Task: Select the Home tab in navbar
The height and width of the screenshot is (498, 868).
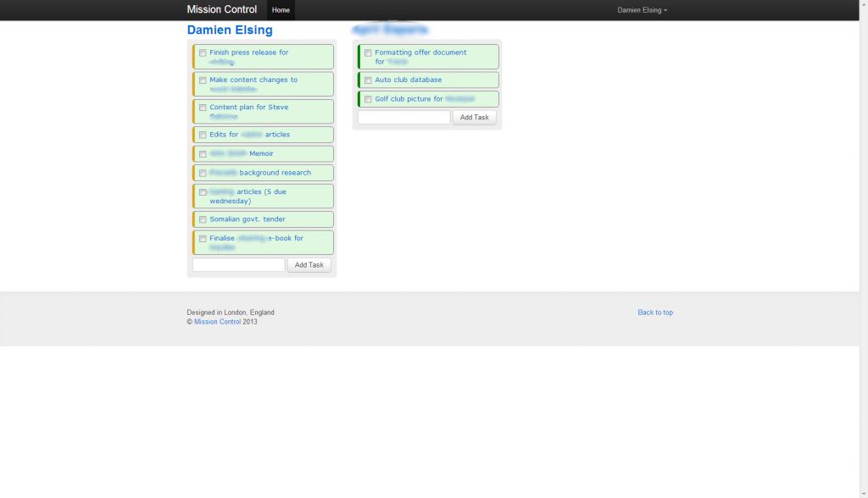Action: pos(281,10)
